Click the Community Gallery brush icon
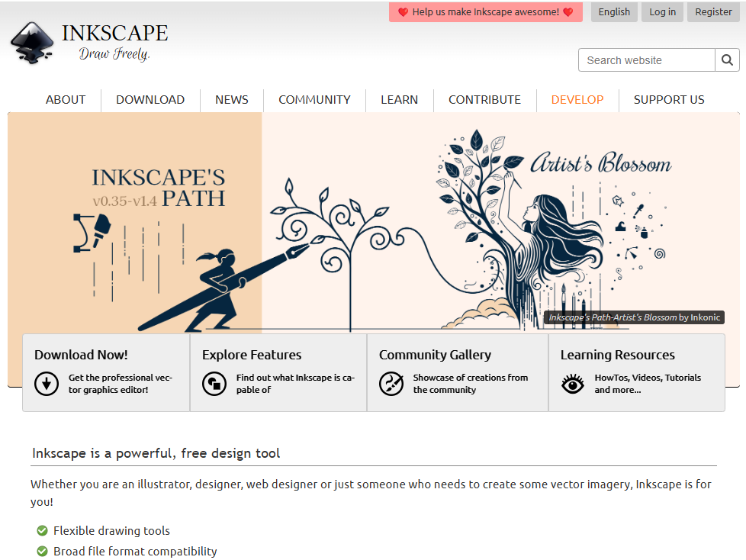The image size is (746, 560). pyautogui.click(x=391, y=383)
